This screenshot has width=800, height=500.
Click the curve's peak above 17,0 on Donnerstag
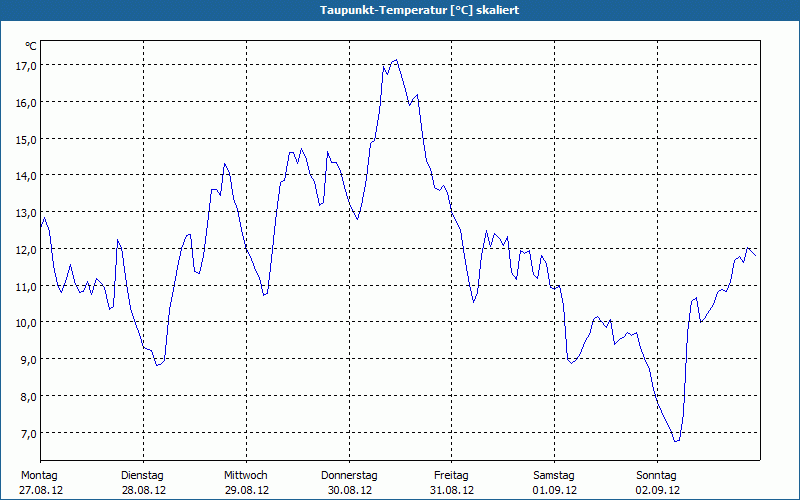coord(396,60)
